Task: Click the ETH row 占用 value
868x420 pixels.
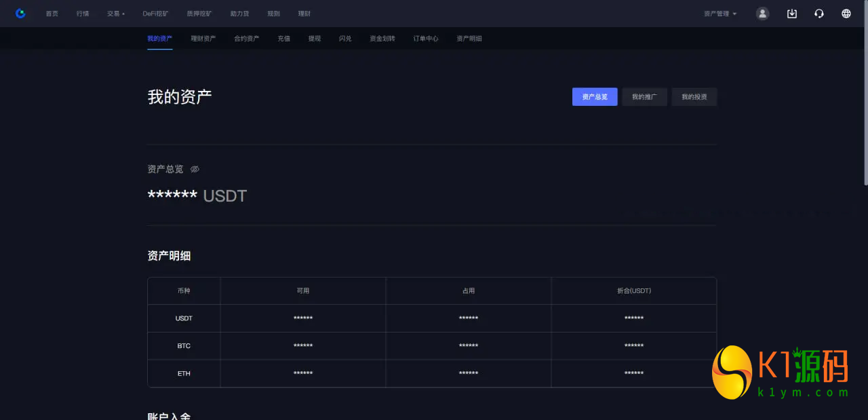Action: [x=469, y=373]
